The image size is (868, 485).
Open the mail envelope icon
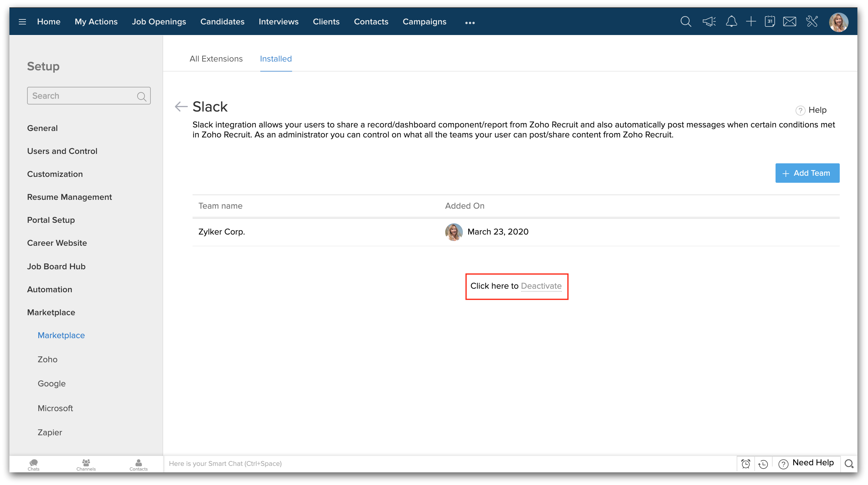789,22
